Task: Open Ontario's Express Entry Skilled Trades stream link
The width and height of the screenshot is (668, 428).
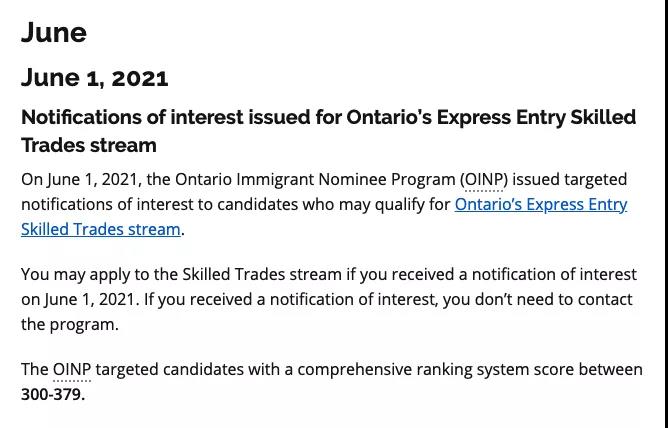Action: (540, 205)
